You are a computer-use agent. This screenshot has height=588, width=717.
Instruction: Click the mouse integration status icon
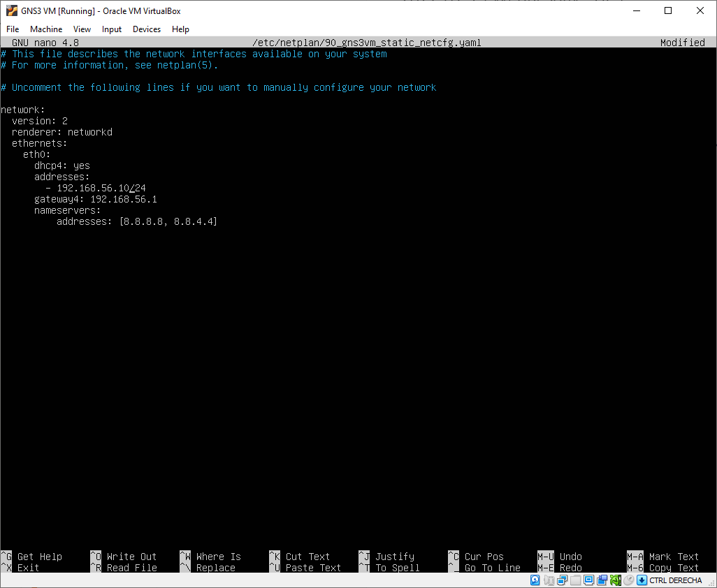click(x=629, y=580)
